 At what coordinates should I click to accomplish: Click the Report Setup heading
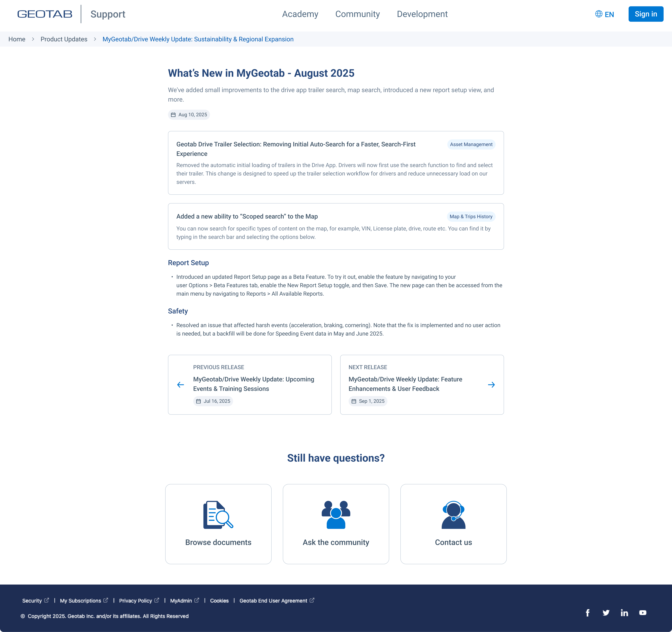pos(188,263)
